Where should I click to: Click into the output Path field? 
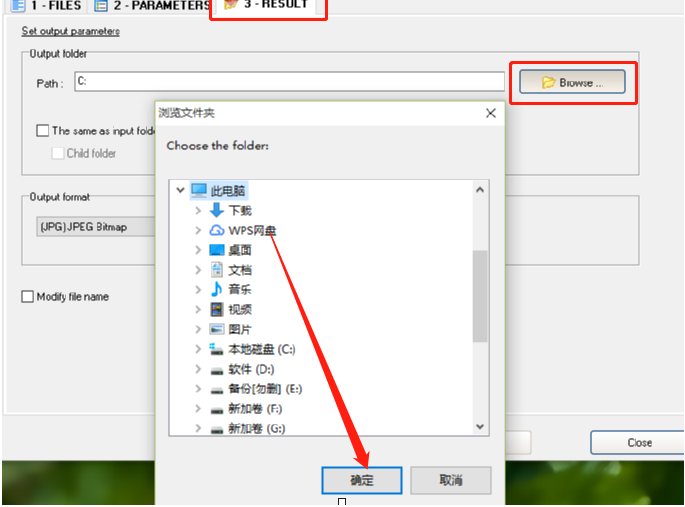(289, 82)
